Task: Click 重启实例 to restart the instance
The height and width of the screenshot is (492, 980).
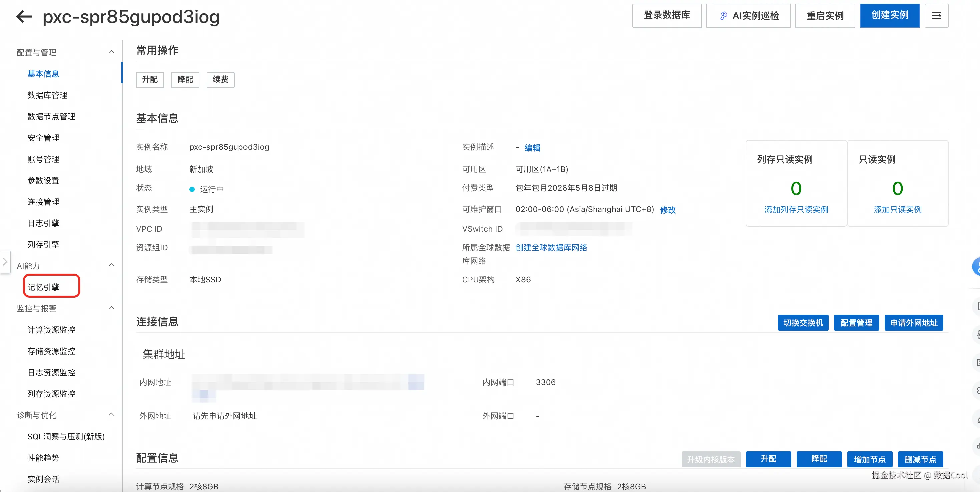Action: [x=825, y=16]
